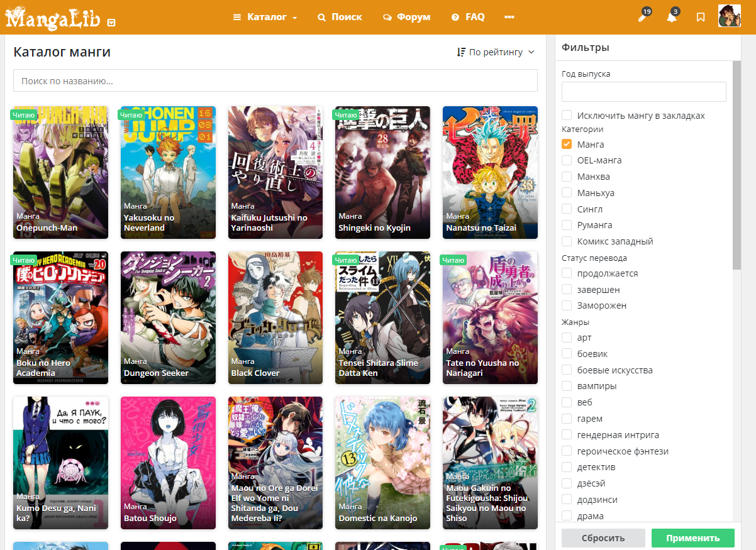Check the продолжается status checkbox

[x=567, y=273]
